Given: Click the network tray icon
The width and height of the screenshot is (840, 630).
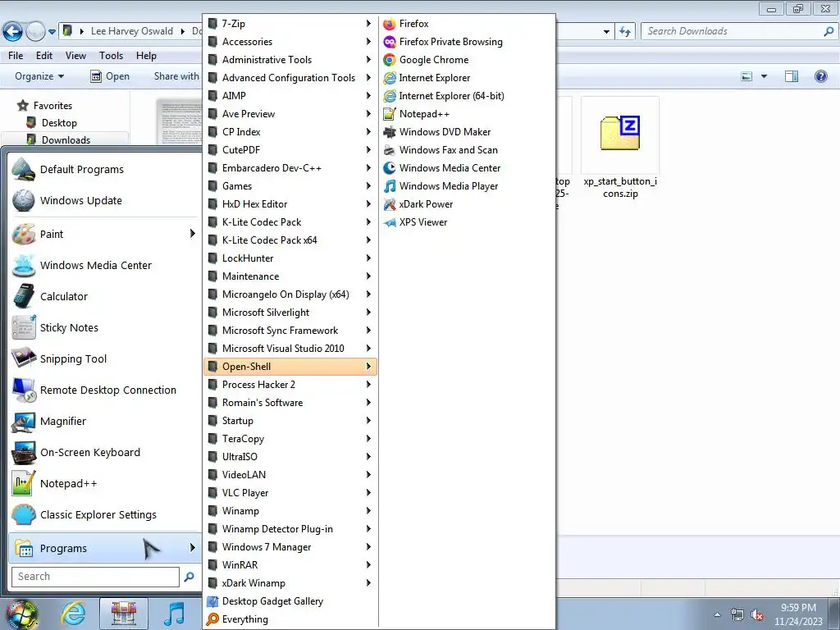Looking at the screenshot, I should click(x=737, y=615).
